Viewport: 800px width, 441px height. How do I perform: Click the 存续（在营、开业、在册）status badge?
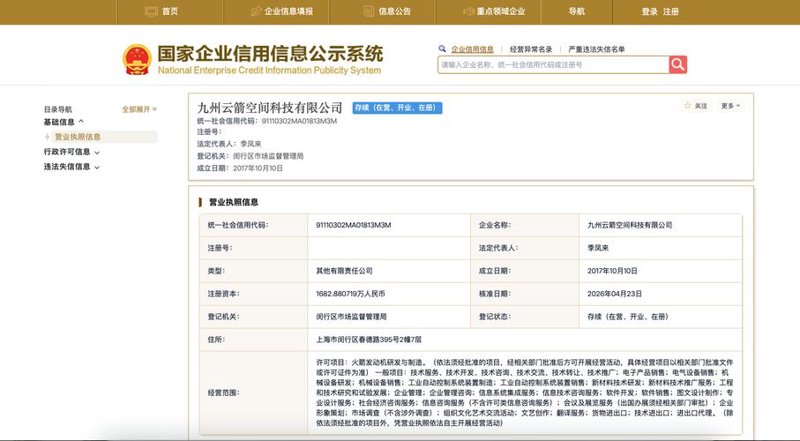click(397, 108)
